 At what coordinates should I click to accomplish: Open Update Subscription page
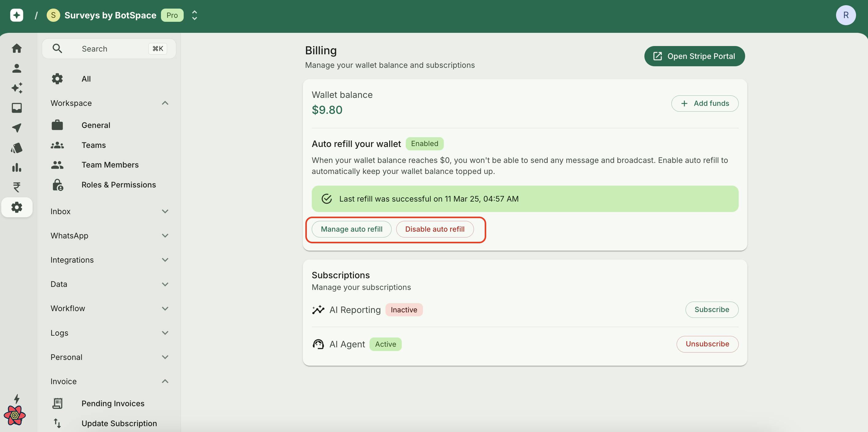[x=109, y=423]
